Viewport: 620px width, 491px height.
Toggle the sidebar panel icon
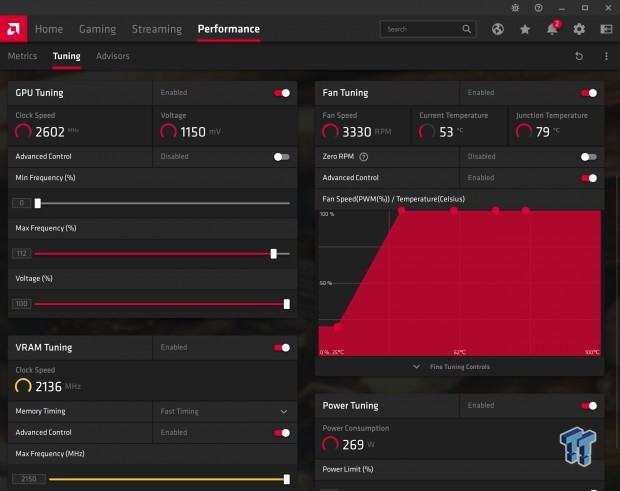(x=606, y=29)
